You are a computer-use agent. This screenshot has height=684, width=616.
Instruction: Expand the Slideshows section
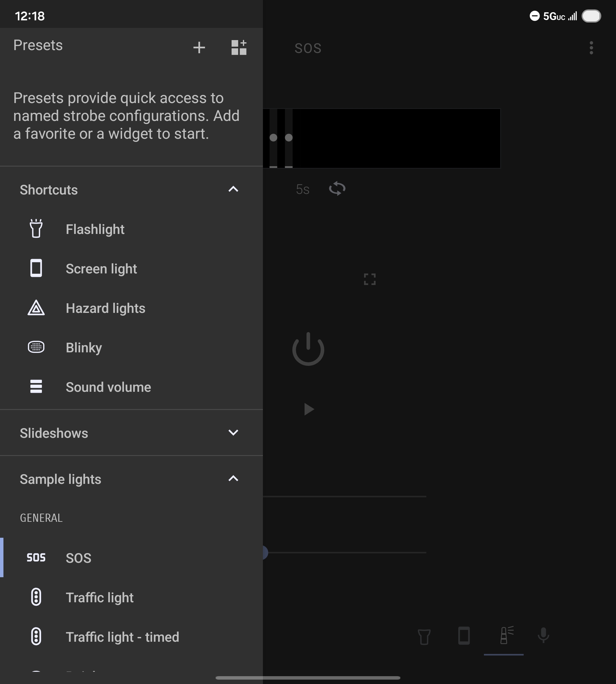click(x=233, y=433)
